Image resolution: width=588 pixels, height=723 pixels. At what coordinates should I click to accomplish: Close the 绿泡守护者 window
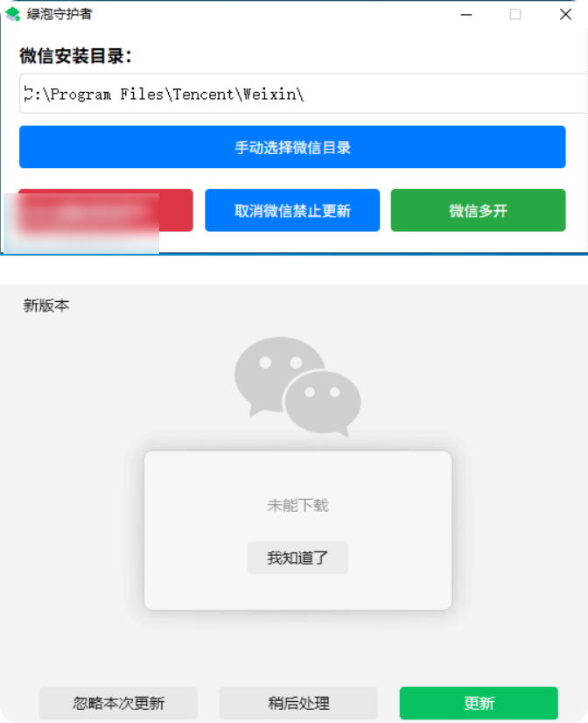565,15
